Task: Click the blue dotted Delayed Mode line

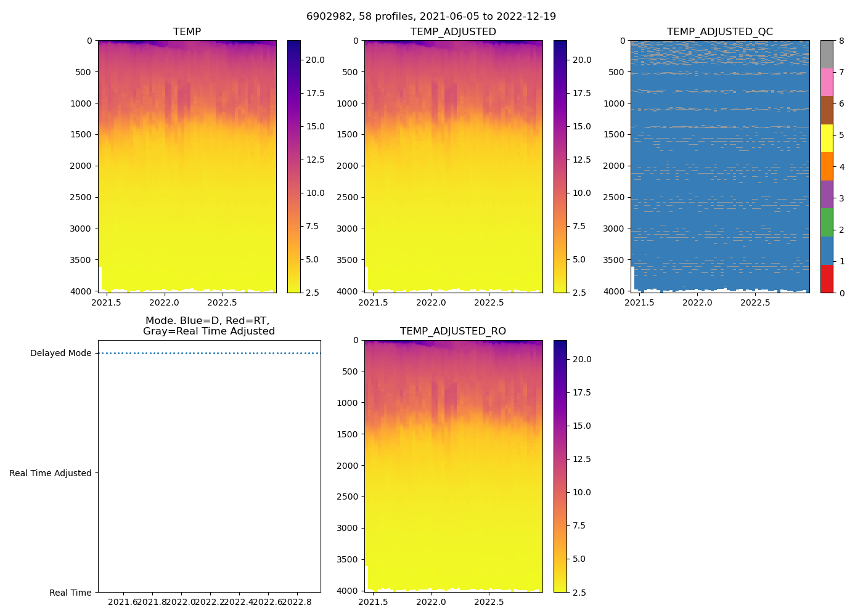Action: pyautogui.click(x=210, y=354)
